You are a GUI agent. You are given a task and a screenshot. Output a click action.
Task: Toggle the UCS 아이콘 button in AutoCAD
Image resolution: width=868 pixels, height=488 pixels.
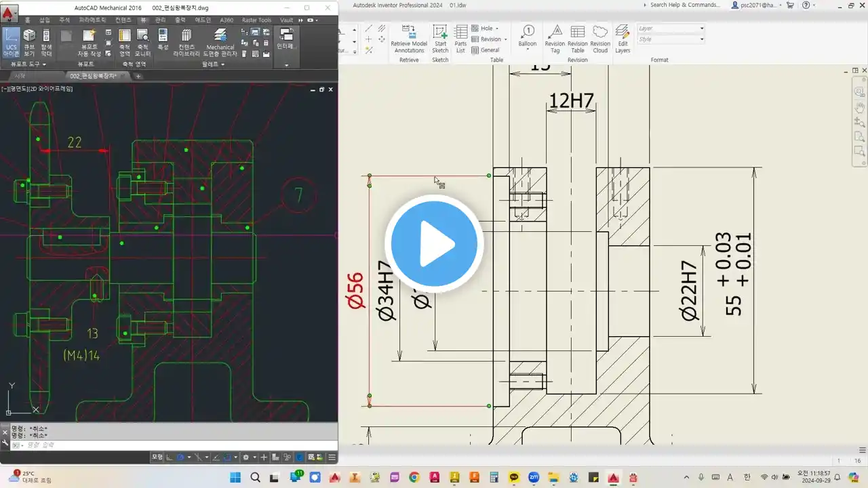tap(11, 43)
